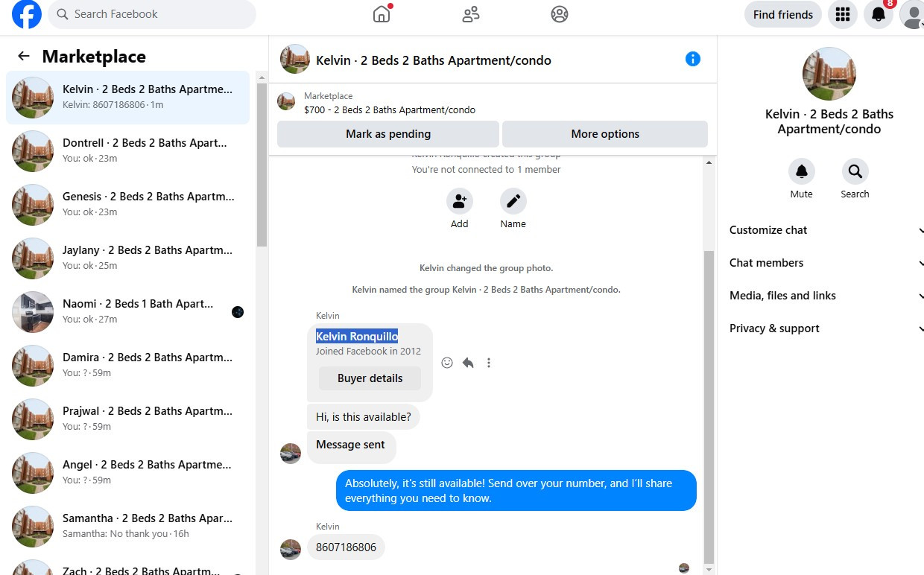The width and height of the screenshot is (924, 575).
Task: Click the blue 'Absolutely, it's still available' message
Action: click(516, 491)
